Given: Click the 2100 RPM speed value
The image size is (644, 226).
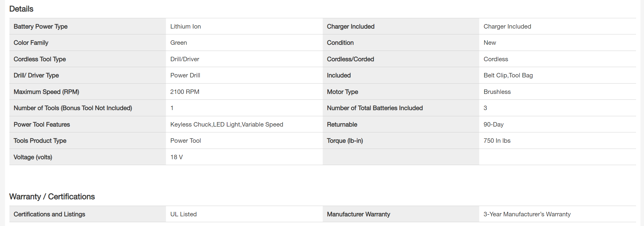Looking at the screenshot, I should pos(184,92).
